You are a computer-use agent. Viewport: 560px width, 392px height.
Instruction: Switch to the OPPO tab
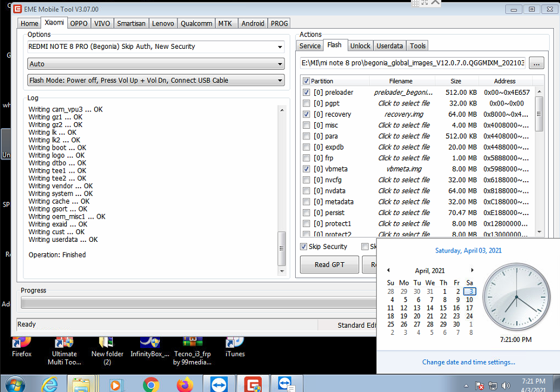pyautogui.click(x=79, y=23)
